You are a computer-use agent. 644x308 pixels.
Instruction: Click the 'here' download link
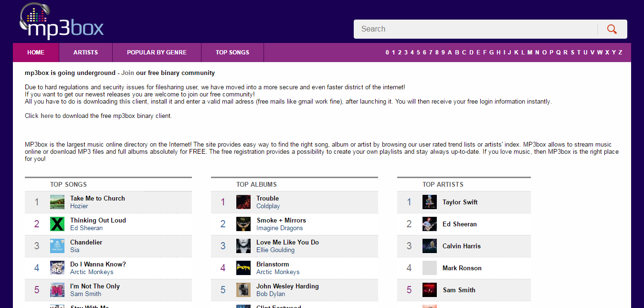pyautogui.click(x=47, y=116)
